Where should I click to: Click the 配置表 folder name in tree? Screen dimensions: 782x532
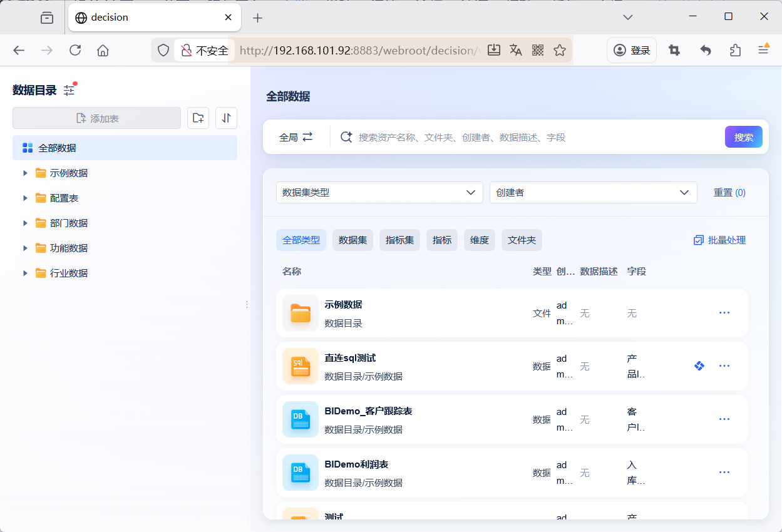64,198
